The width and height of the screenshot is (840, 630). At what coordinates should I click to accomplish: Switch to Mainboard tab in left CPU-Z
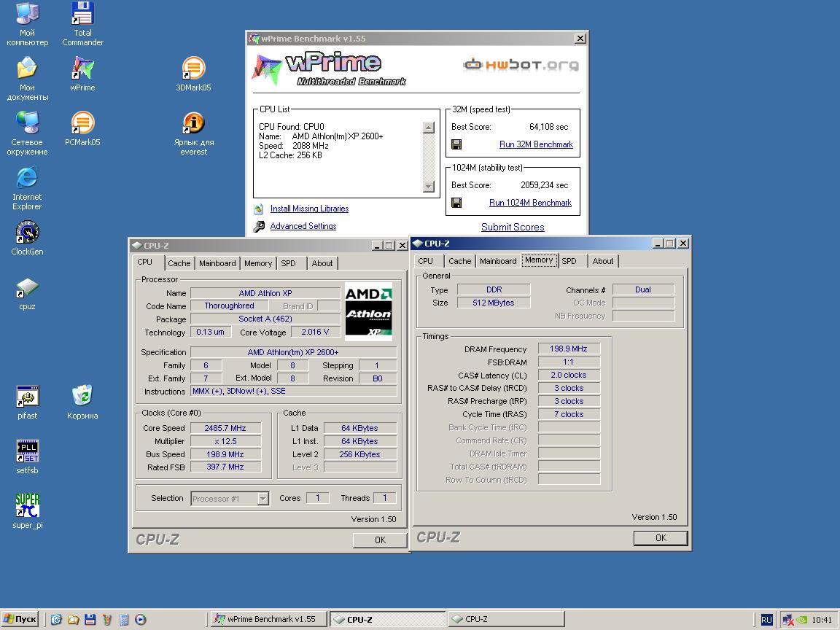point(217,263)
